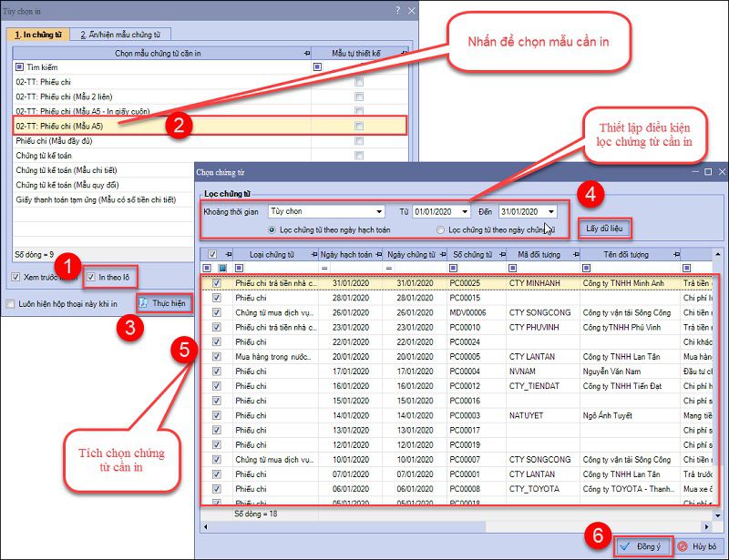729x560 pixels.
Task: Open 'Đến' date picker dropdown
Action: (551, 212)
